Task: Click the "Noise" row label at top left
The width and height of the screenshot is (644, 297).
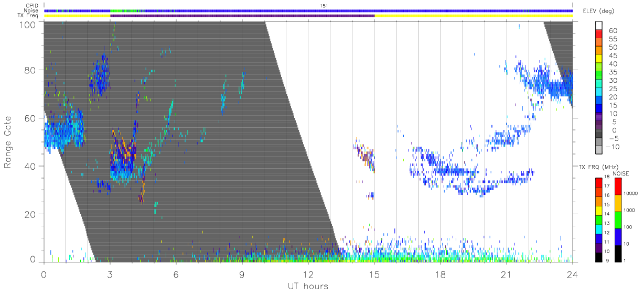Action: [x=30, y=10]
